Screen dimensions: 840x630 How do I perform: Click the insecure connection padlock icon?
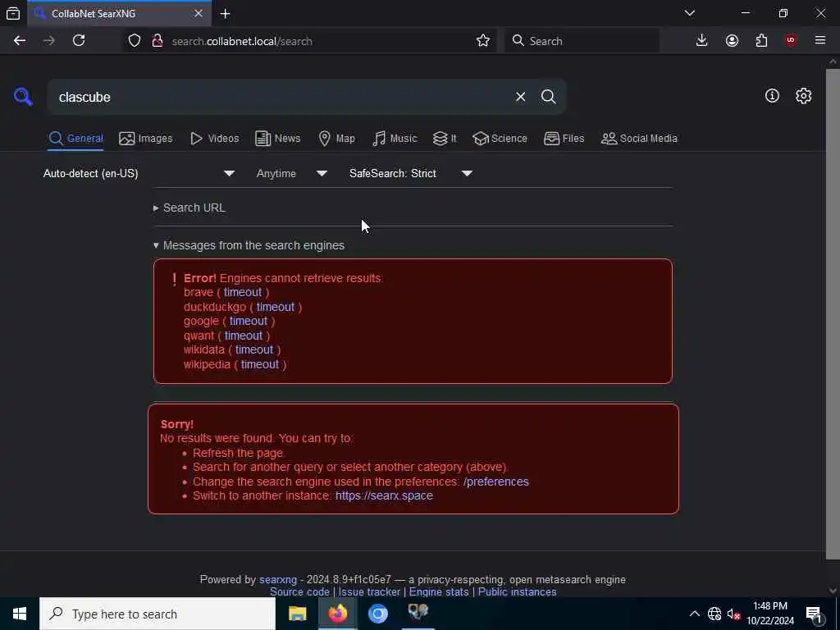pyautogui.click(x=157, y=41)
